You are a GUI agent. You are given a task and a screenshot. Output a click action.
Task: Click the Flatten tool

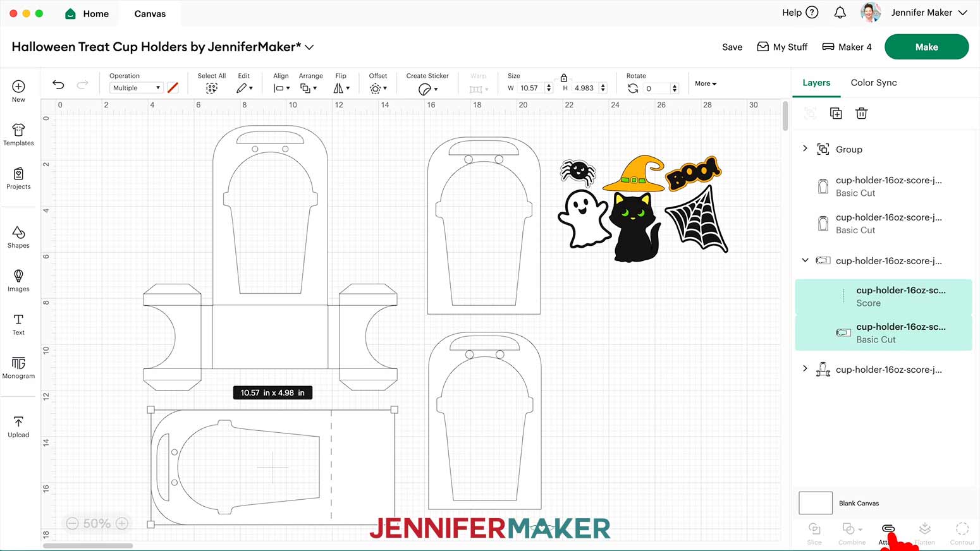click(x=924, y=533)
